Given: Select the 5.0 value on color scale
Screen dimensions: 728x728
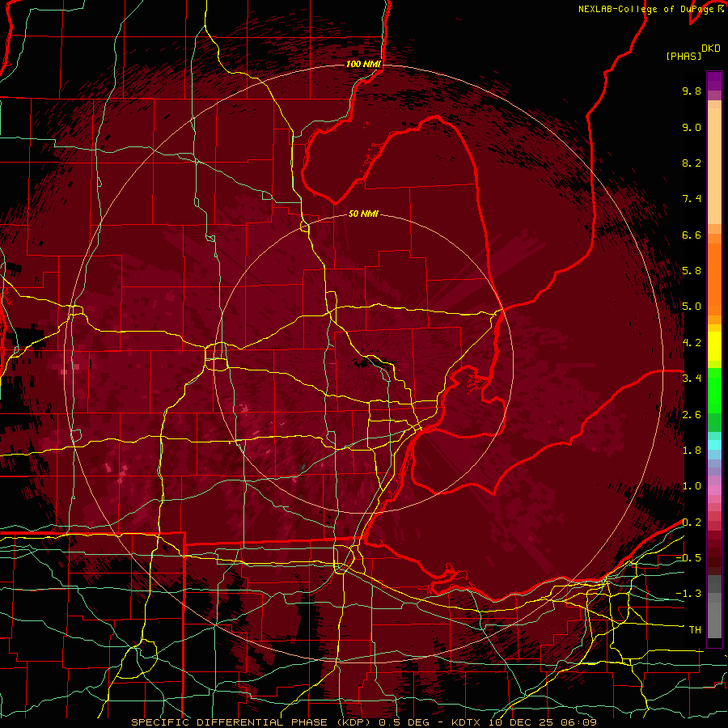Looking at the screenshot, I should (x=692, y=307).
